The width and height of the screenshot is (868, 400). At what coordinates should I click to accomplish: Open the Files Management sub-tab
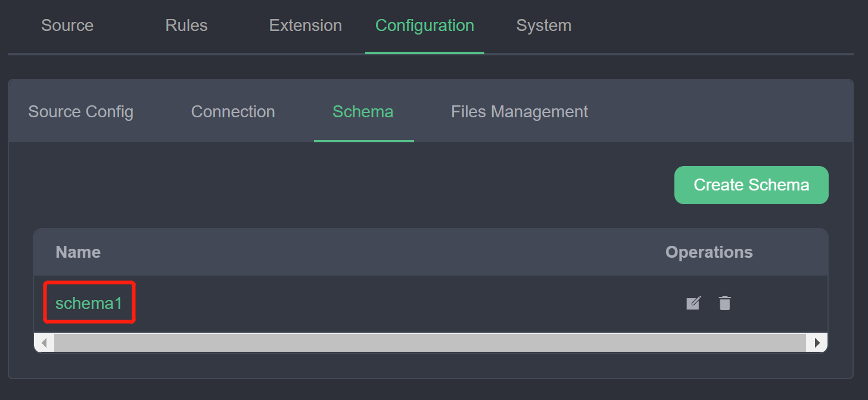pos(519,112)
